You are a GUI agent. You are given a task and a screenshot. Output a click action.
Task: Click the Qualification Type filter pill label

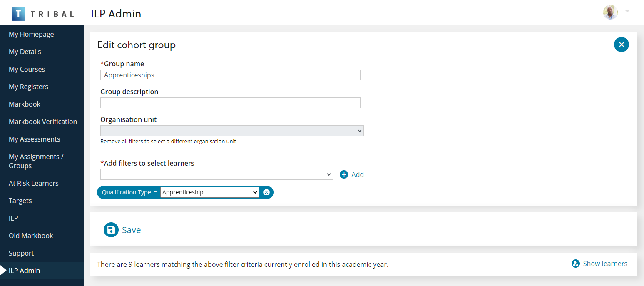pyautogui.click(x=127, y=192)
